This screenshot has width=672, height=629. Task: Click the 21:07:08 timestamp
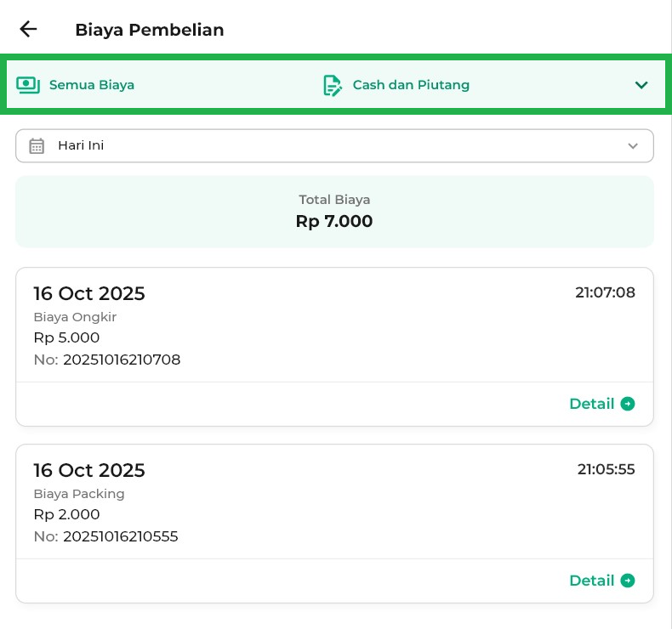[605, 292]
